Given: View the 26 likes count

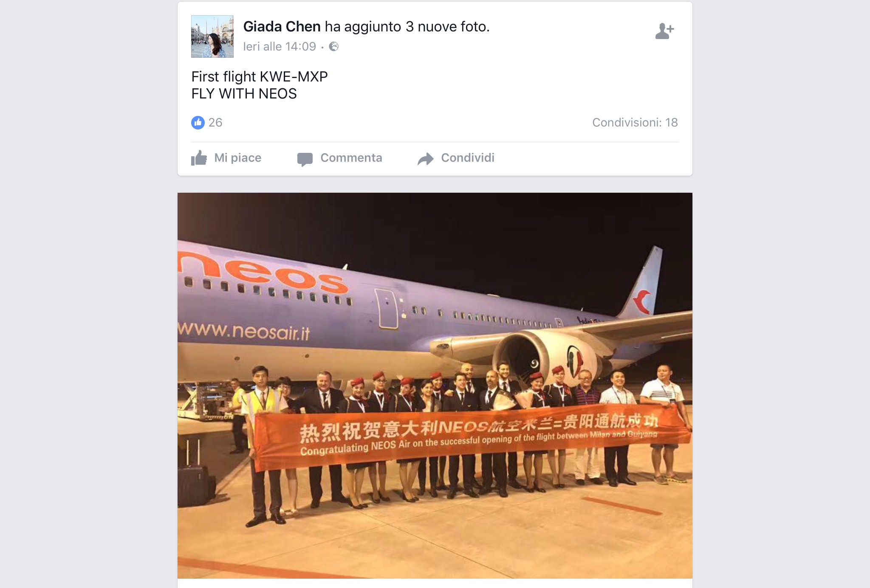Looking at the screenshot, I should point(215,123).
